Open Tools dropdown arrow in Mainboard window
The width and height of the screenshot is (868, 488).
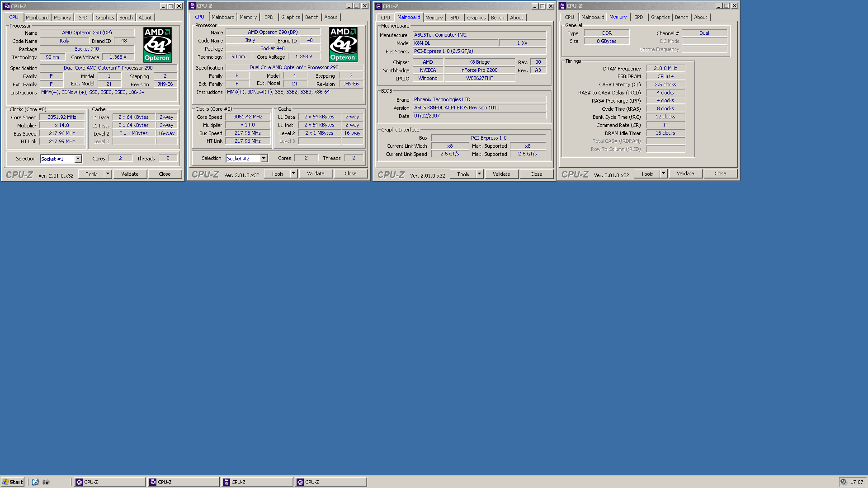479,174
